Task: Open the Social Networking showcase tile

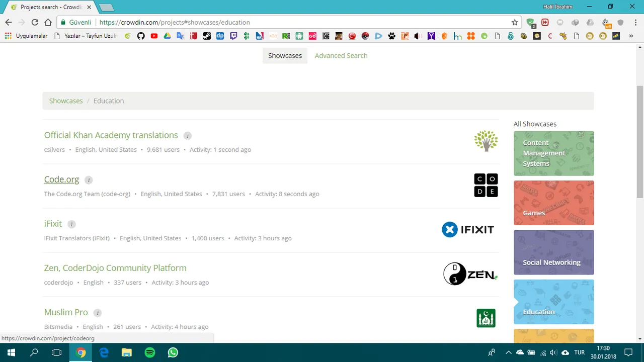Action: click(553, 252)
